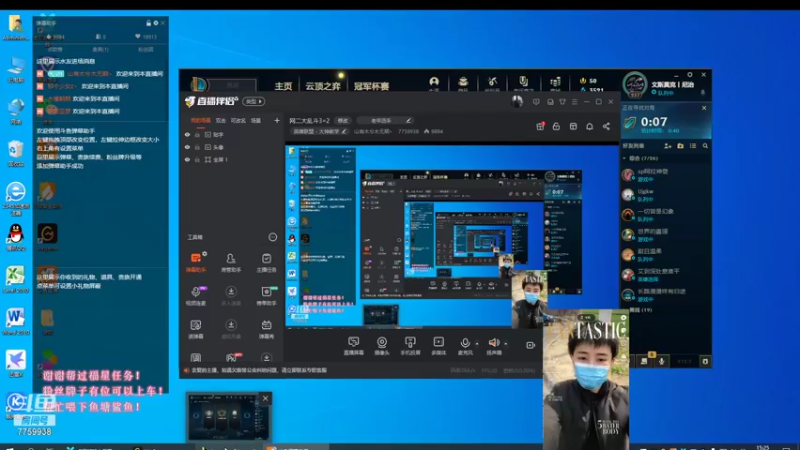Select friend Ugkw in friends list

click(665, 195)
